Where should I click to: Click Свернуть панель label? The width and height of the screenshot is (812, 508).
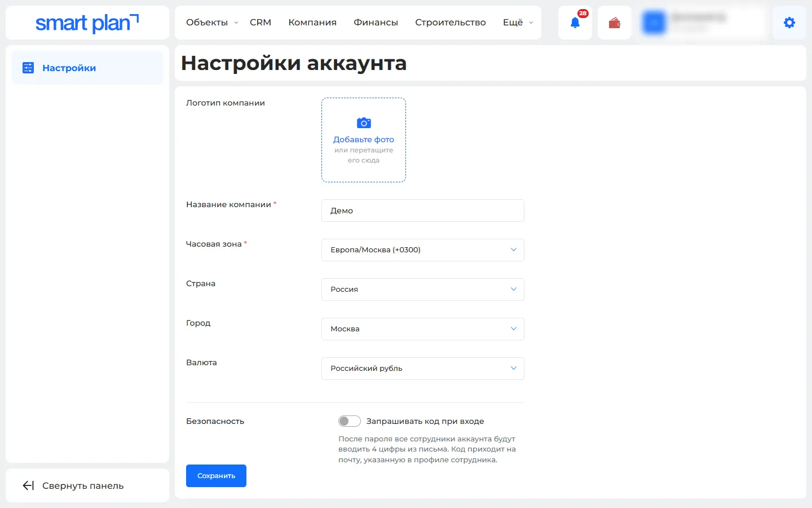click(x=83, y=485)
